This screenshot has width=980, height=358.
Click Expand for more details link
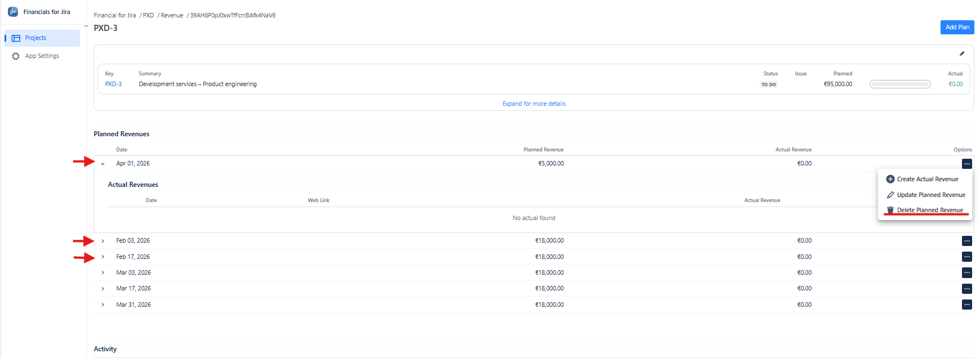point(534,104)
